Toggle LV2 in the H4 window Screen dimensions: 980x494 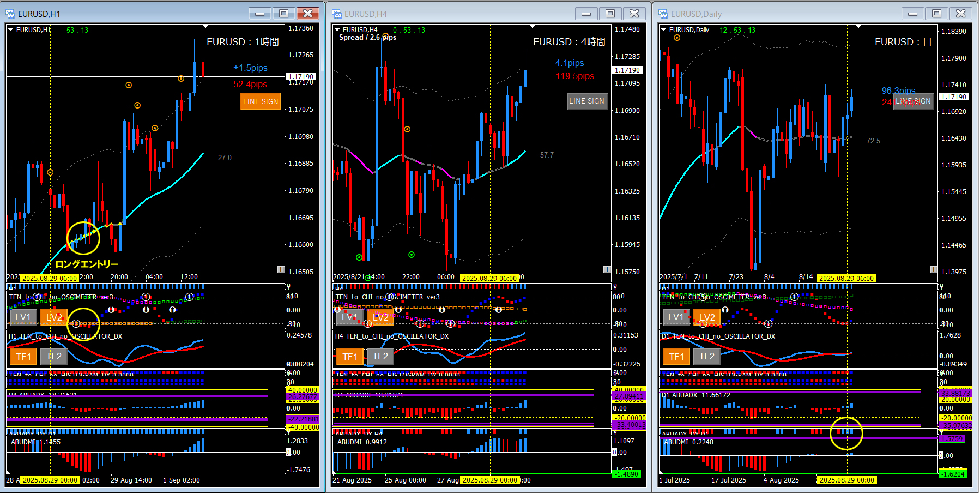[380, 317]
